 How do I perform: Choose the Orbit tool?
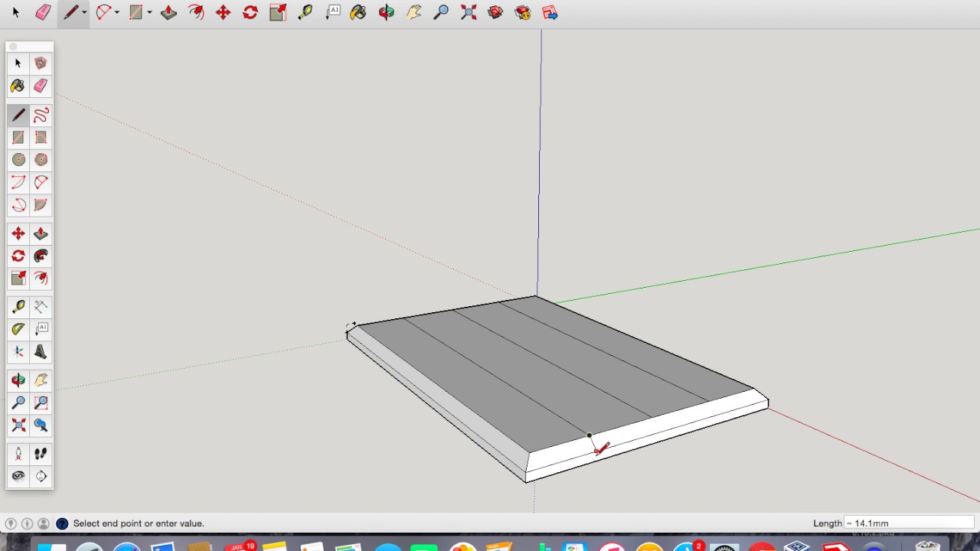pyautogui.click(x=387, y=12)
